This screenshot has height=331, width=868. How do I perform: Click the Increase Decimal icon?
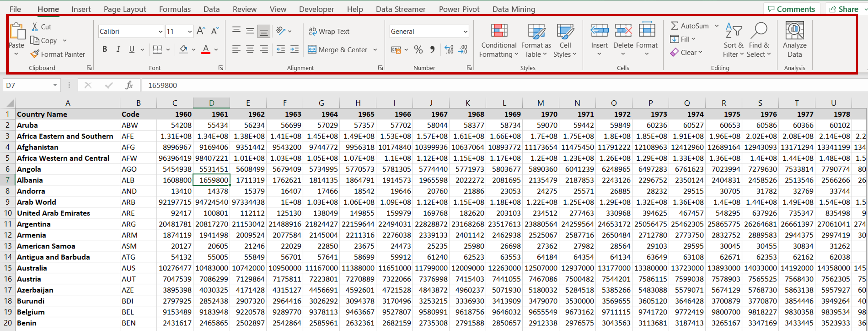449,50
